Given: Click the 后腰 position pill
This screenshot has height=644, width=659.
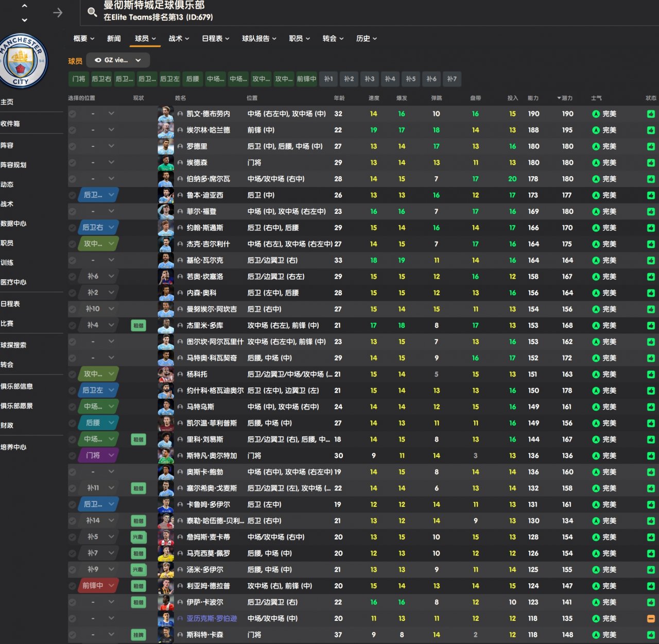Looking at the screenshot, I should point(193,79).
